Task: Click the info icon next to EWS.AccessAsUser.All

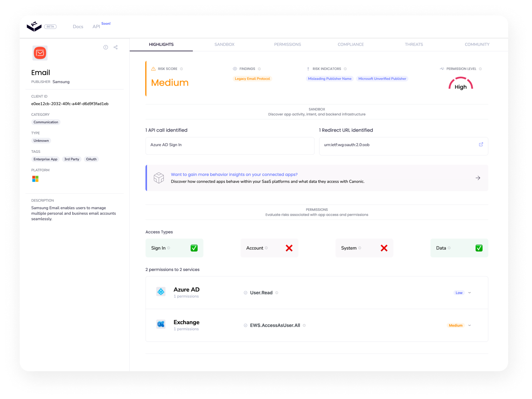Action: point(304,325)
